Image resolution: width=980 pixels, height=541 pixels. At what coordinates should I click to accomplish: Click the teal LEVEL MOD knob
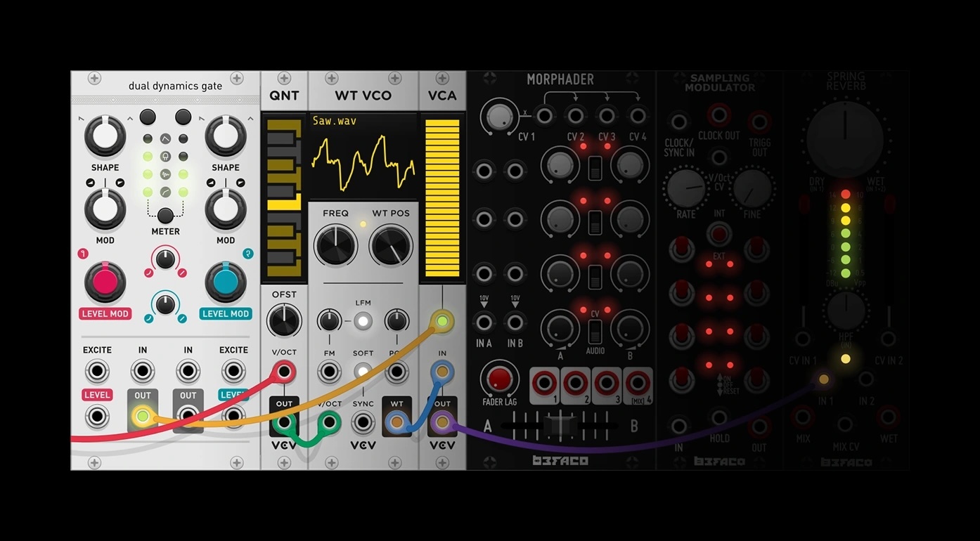(225, 282)
